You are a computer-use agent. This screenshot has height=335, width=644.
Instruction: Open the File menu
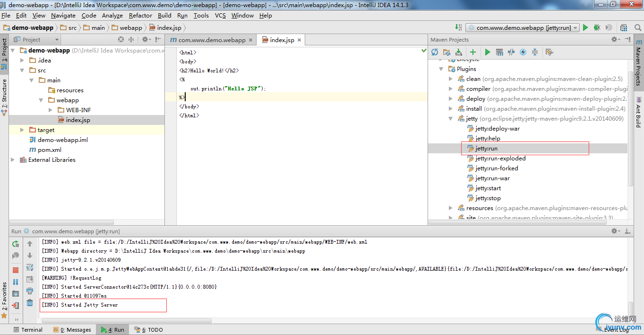tap(6, 15)
